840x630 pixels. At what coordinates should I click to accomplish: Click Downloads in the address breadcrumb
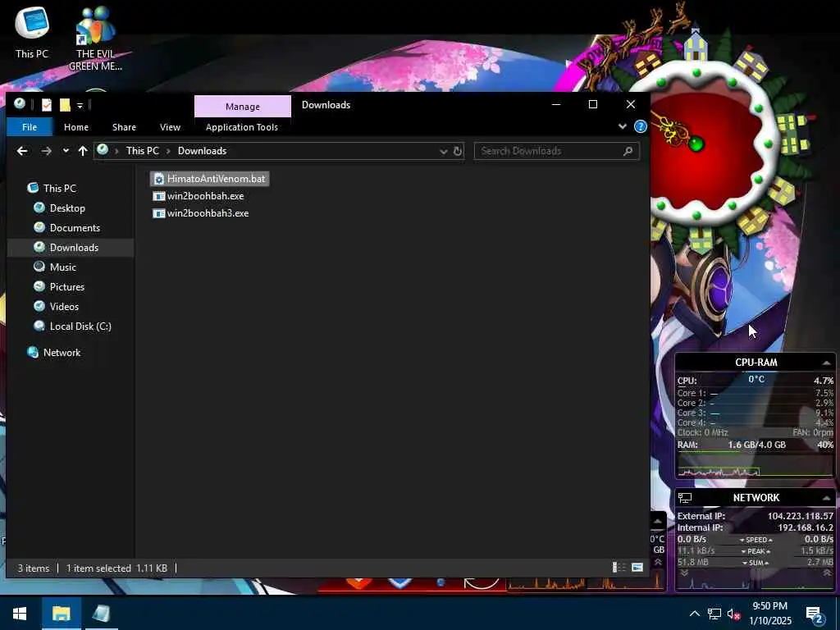[x=202, y=151]
